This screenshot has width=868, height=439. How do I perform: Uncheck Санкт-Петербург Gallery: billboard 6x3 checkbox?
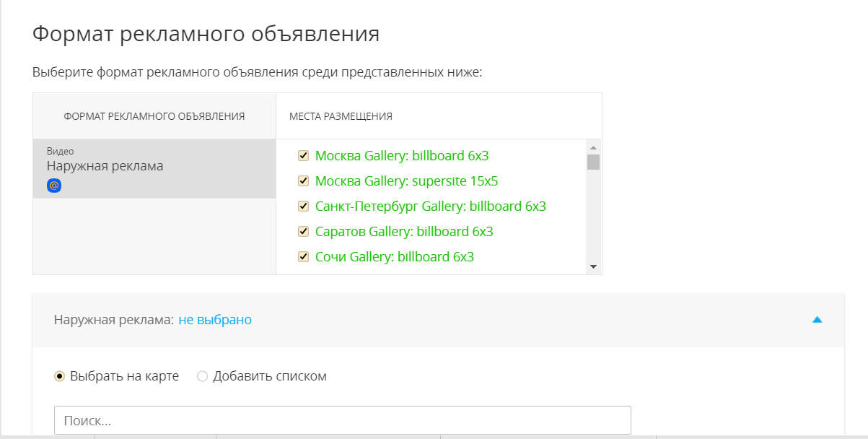pyautogui.click(x=304, y=207)
